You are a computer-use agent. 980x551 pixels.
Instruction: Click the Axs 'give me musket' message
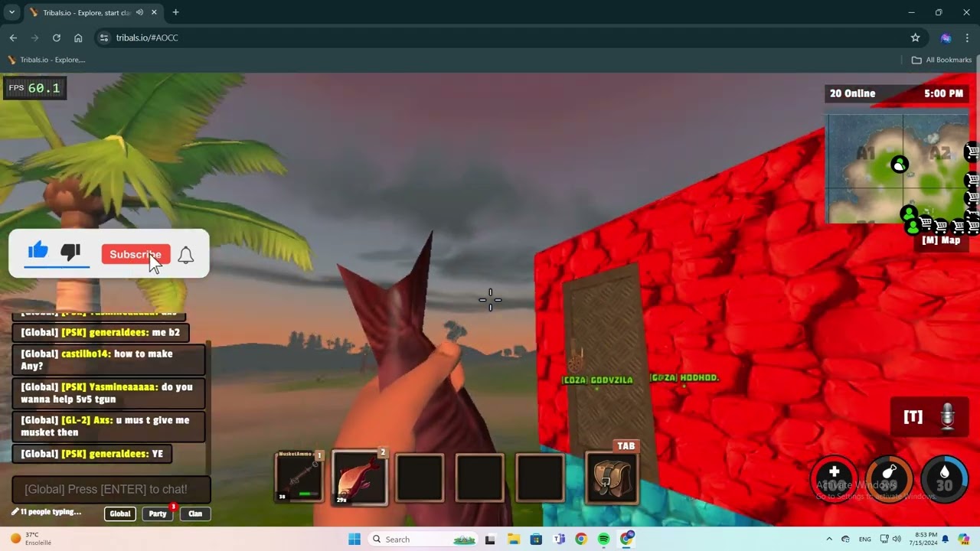coord(109,426)
